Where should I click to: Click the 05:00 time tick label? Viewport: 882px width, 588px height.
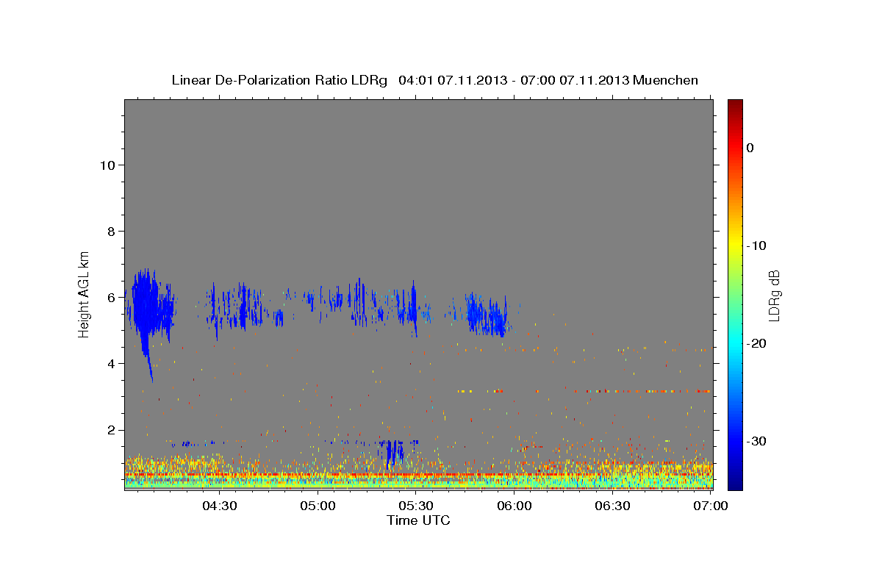click(x=318, y=506)
